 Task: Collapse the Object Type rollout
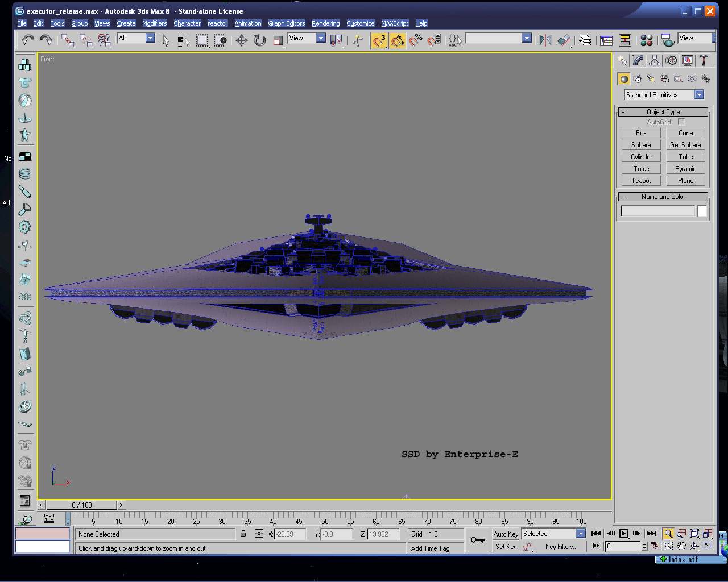(663, 112)
